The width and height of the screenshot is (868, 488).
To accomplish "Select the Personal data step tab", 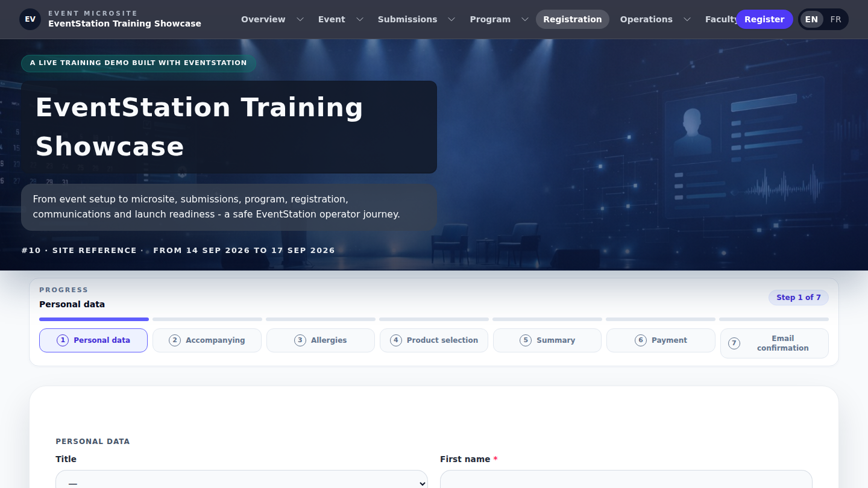I will (x=93, y=340).
